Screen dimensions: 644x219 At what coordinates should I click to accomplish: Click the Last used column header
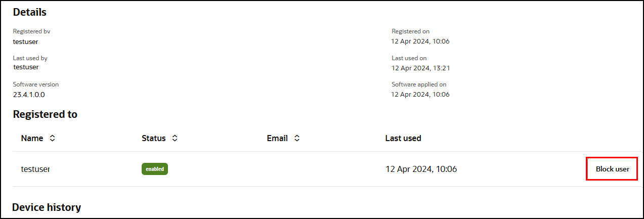(x=403, y=138)
